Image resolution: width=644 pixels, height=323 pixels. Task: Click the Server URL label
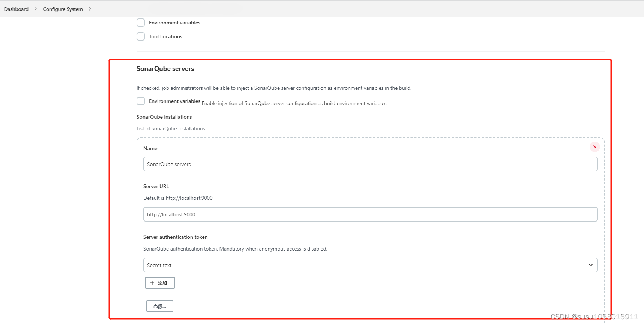156,186
